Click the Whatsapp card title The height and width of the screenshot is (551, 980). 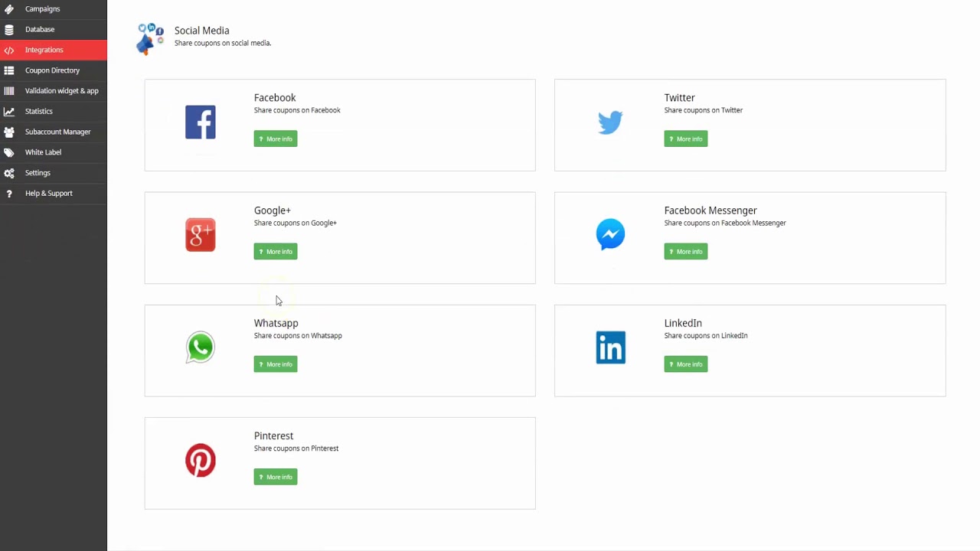(x=276, y=323)
